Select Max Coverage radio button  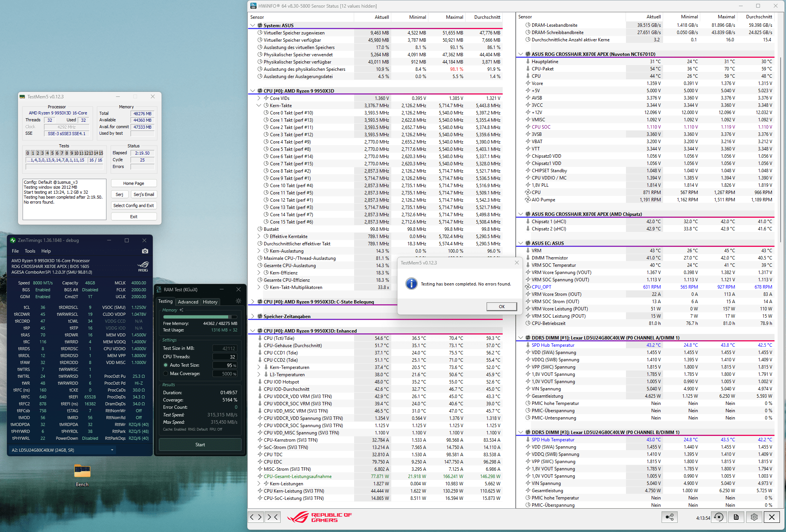pos(166,374)
